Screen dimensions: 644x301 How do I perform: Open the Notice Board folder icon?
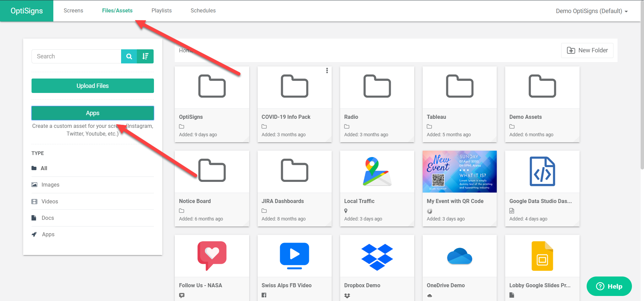click(x=212, y=170)
